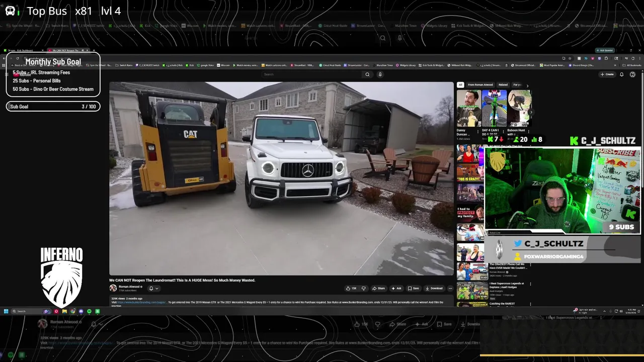Screen dimensions: 644x362
Task: Click the Create button
Action: 607,74
